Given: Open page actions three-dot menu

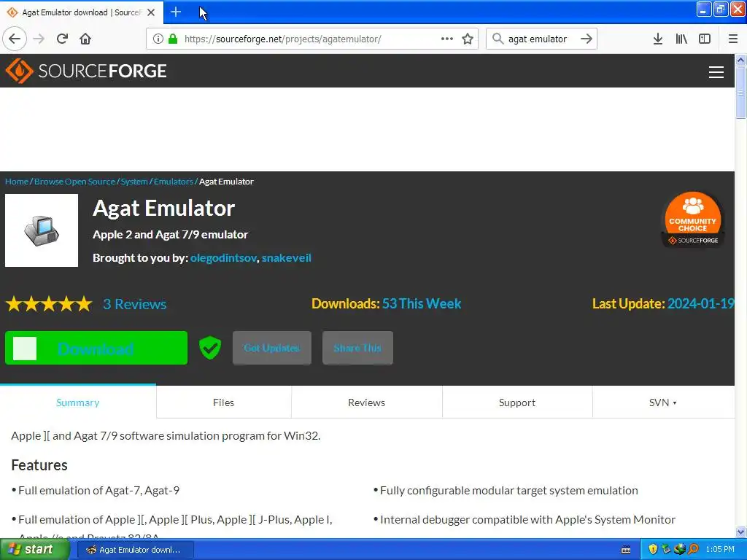Looking at the screenshot, I should pyautogui.click(x=447, y=39).
